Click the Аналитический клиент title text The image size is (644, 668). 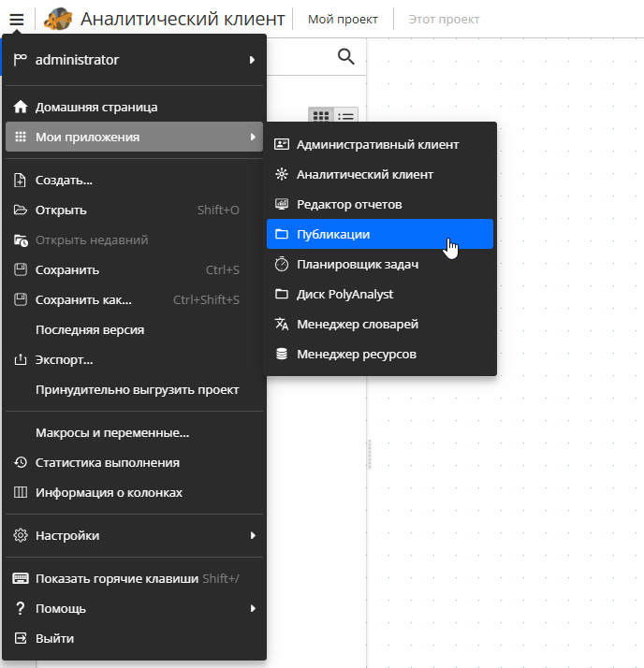coord(183,19)
